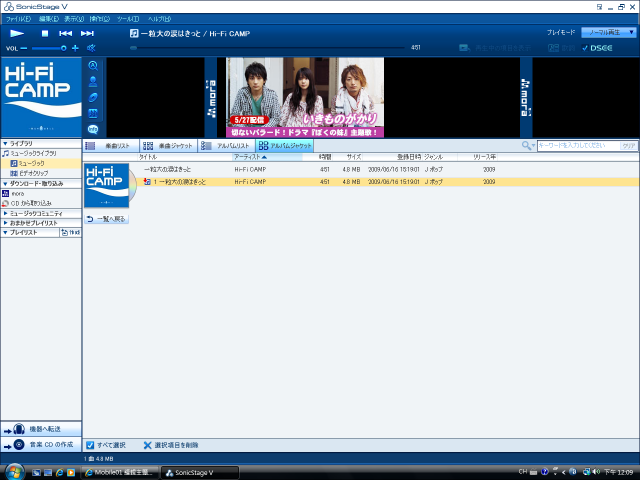Click 選択項目を削除 delete button
Viewport: 640px width, 480px height.
(x=171, y=445)
